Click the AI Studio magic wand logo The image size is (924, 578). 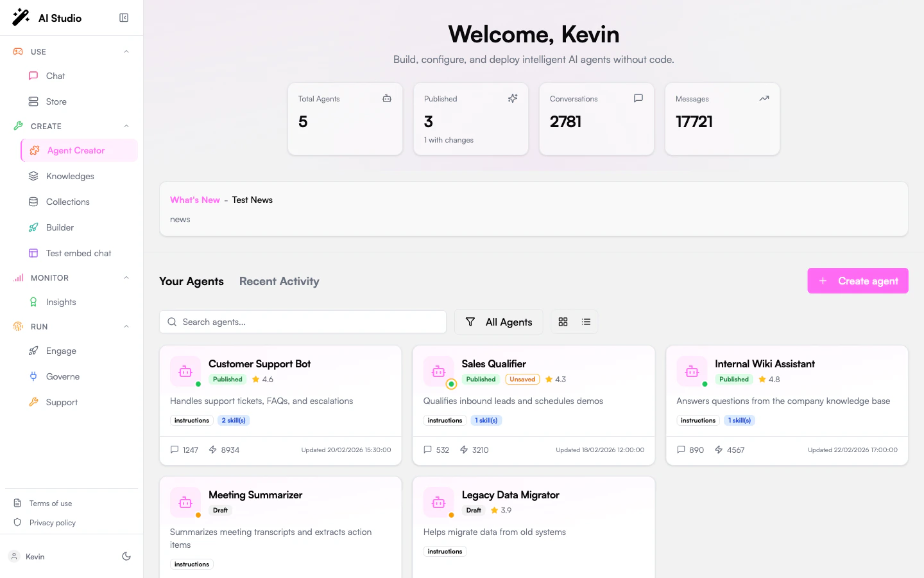(21, 17)
